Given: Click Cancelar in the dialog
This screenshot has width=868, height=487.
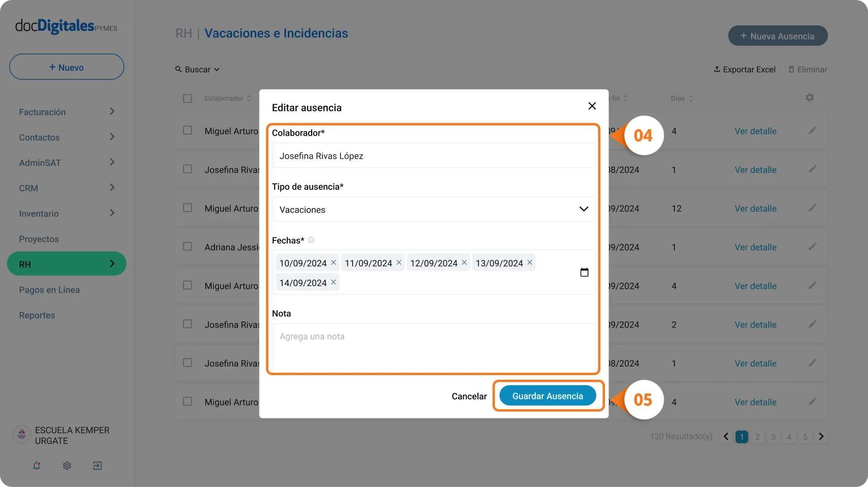Looking at the screenshot, I should pos(469,396).
